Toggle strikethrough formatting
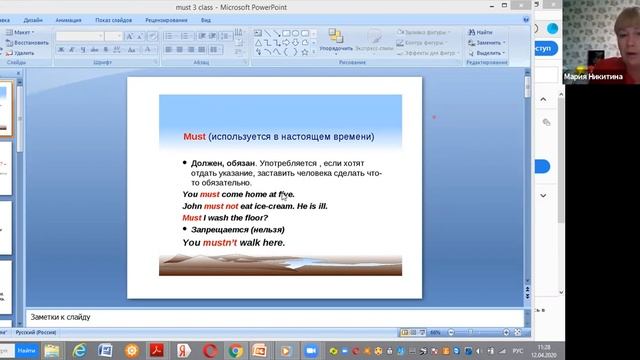 [94, 49]
